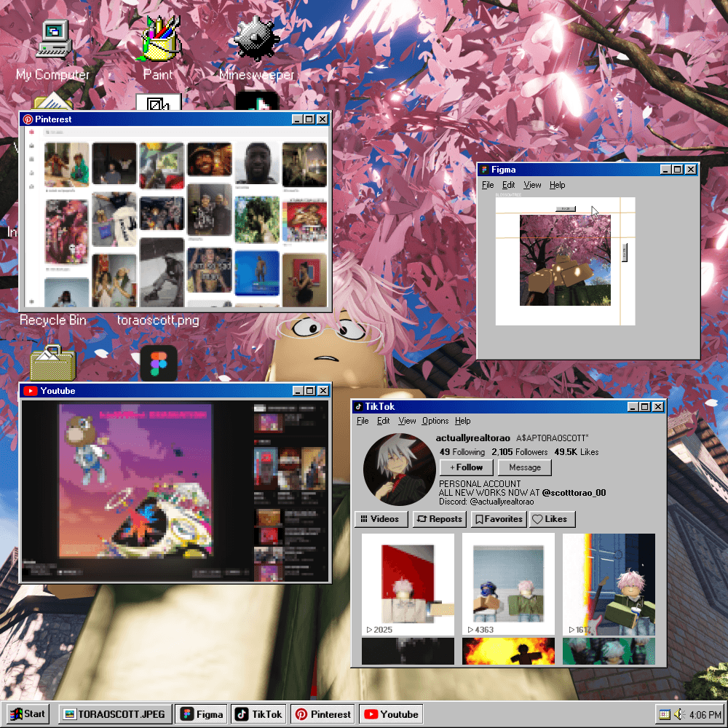The width and height of the screenshot is (728, 728).
Task: Click YouTube logo in window title bar
Action: pyautogui.click(x=31, y=391)
